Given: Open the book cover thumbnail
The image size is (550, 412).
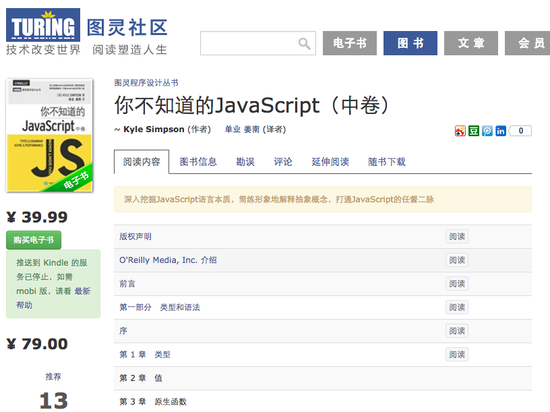Looking at the screenshot, I should [x=49, y=135].
